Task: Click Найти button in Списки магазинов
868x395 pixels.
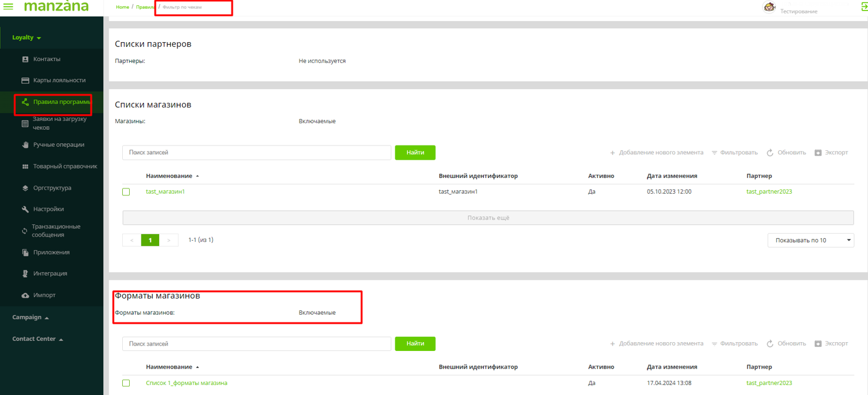Action: 415,153
